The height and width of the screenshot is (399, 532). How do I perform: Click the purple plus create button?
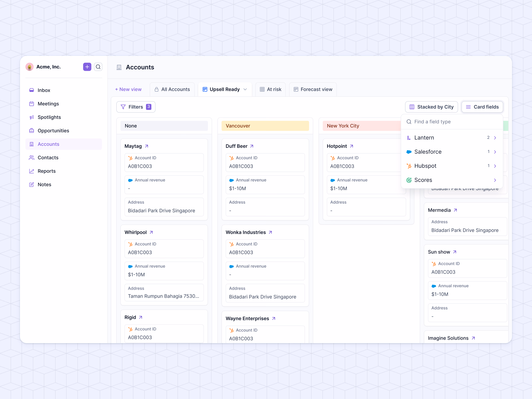(87, 67)
